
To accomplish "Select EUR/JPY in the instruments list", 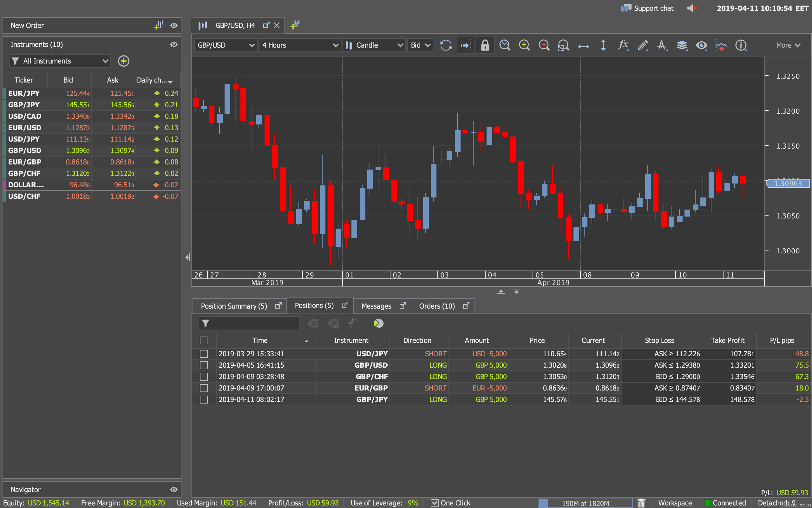I will (92, 93).
